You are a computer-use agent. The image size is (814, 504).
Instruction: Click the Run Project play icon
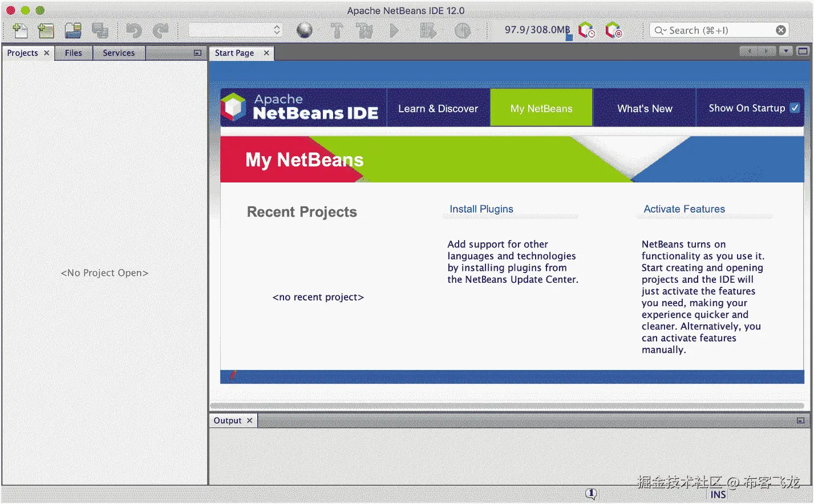click(x=394, y=30)
